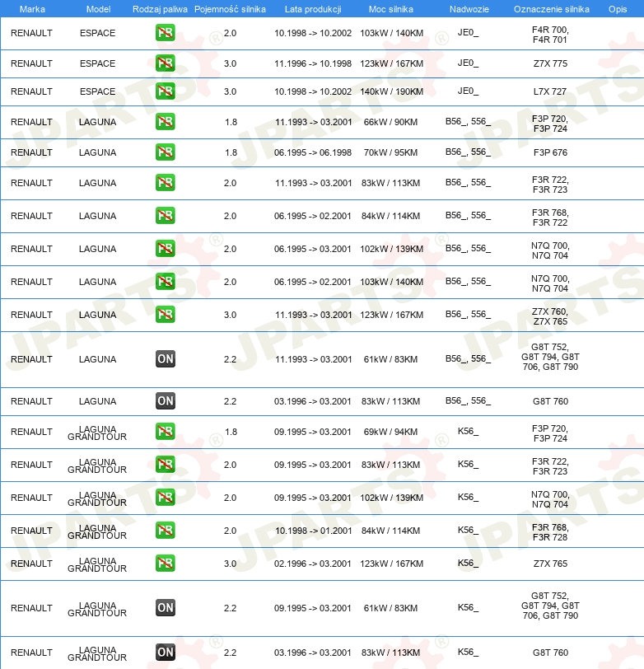Select LAGUNA GRANDTOUR model in Z7X 765 row
644x669 pixels.
coord(97,564)
